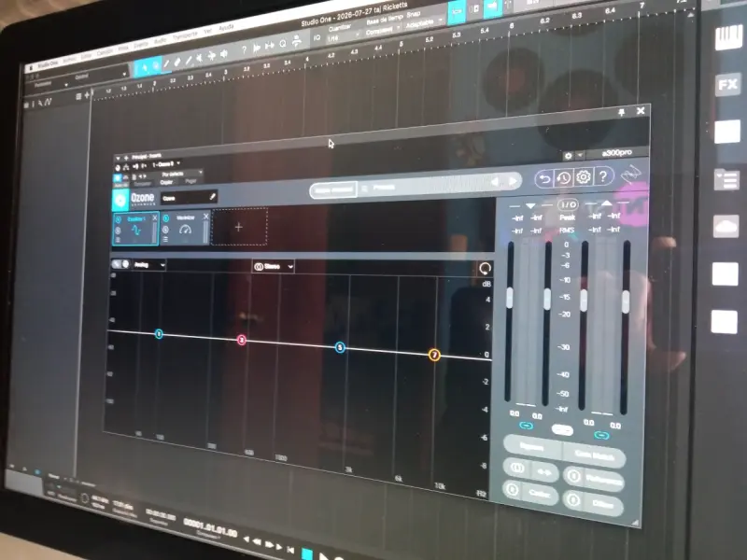This screenshot has width=747, height=560.
Task: Open the Ozone history clock icon
Action: 564,178
